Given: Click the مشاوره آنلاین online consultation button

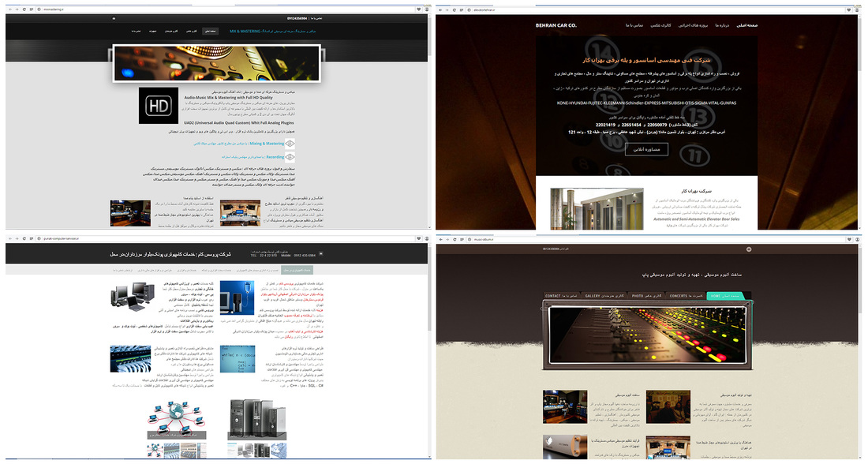Looking at the screenshot, I should pos(646,149).
